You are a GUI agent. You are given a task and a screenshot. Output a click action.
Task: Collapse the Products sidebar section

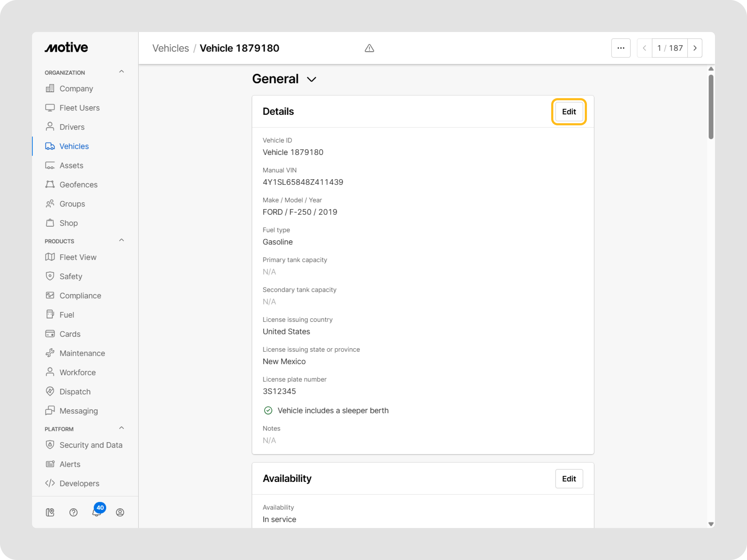[x=122, y=240]
